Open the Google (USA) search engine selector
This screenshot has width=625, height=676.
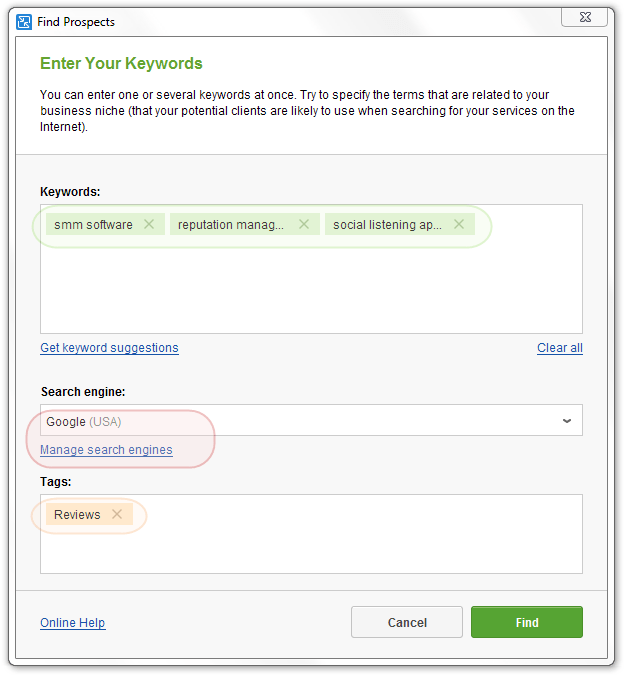[311, 420]
